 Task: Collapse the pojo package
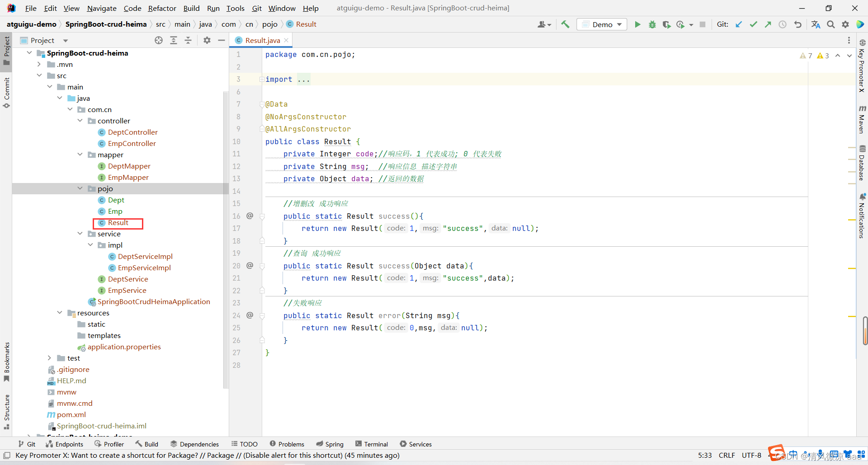(80, 188)
